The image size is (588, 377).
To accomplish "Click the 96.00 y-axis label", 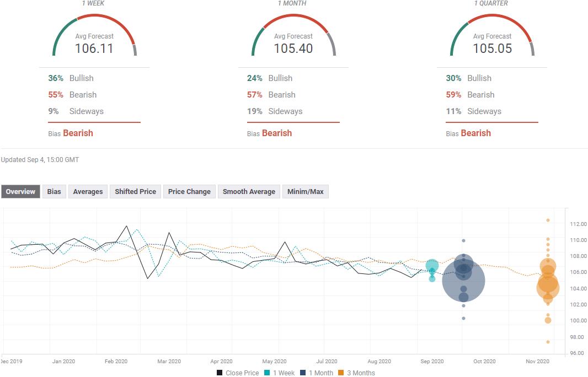I will (x=577, y=353).
